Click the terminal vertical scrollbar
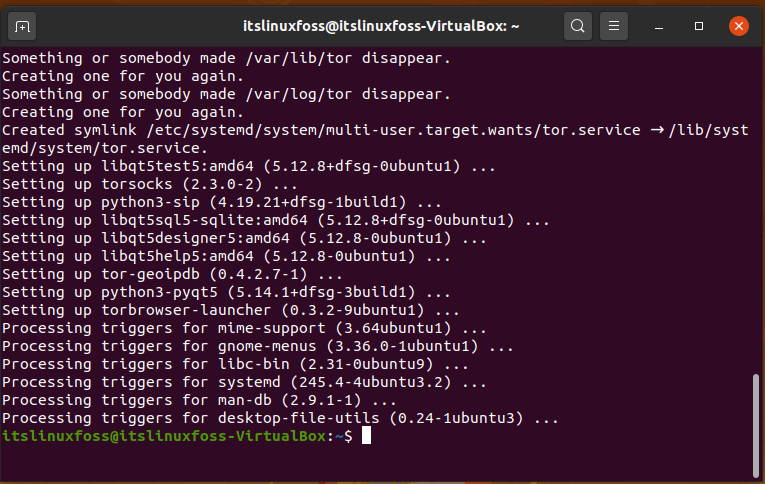The height and width of the screenshot is (484, 765). (x=756, y=425)
